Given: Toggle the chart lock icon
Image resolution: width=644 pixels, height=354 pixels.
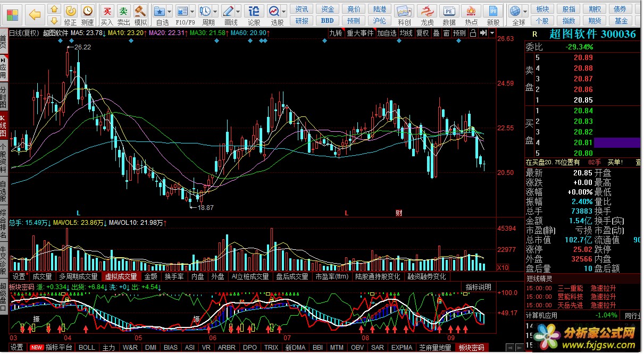Looking at the screenshot, I should 473,33.
